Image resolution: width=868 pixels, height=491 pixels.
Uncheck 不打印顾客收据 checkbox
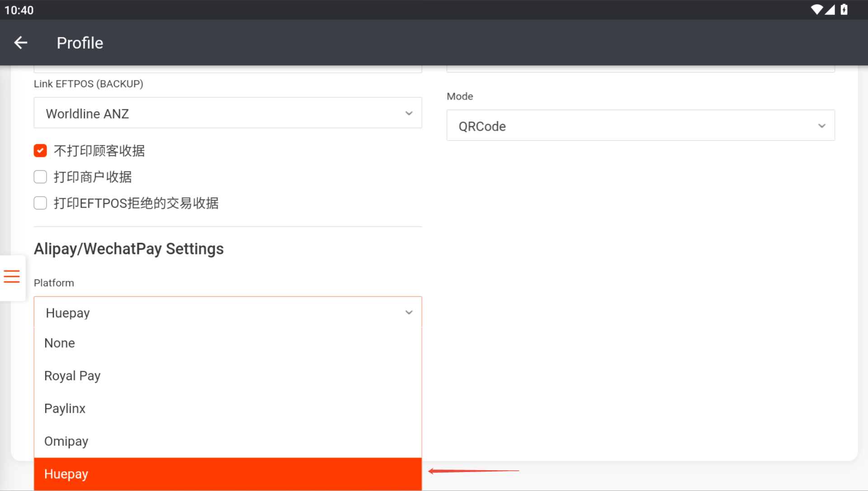[40, 151]
